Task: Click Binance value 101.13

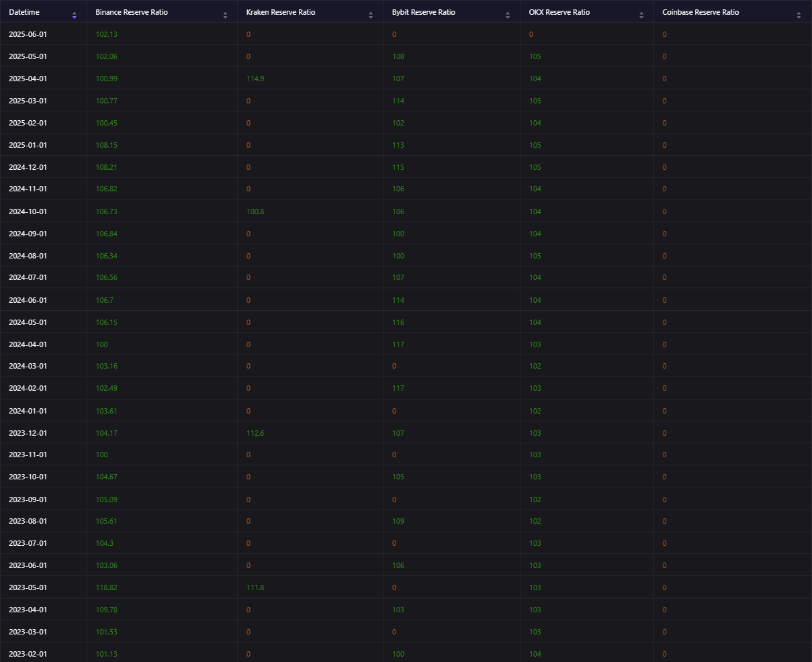Action: click(106, 654)
